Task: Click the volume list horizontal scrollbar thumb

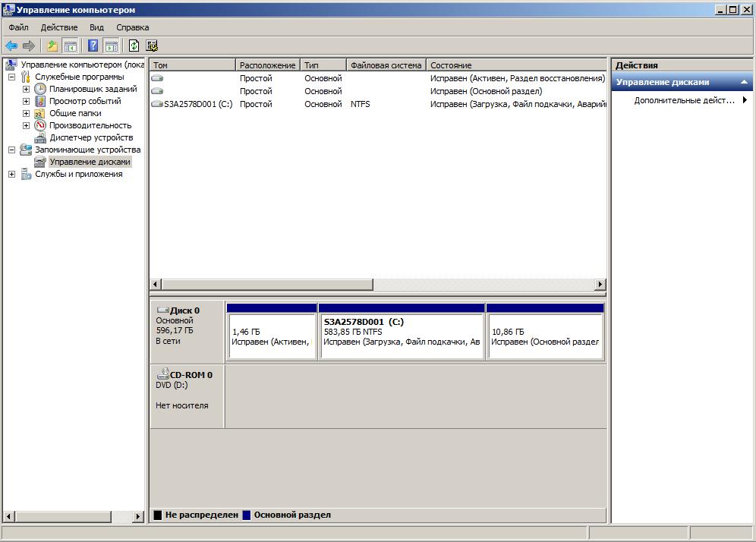Action: (267, 285)
